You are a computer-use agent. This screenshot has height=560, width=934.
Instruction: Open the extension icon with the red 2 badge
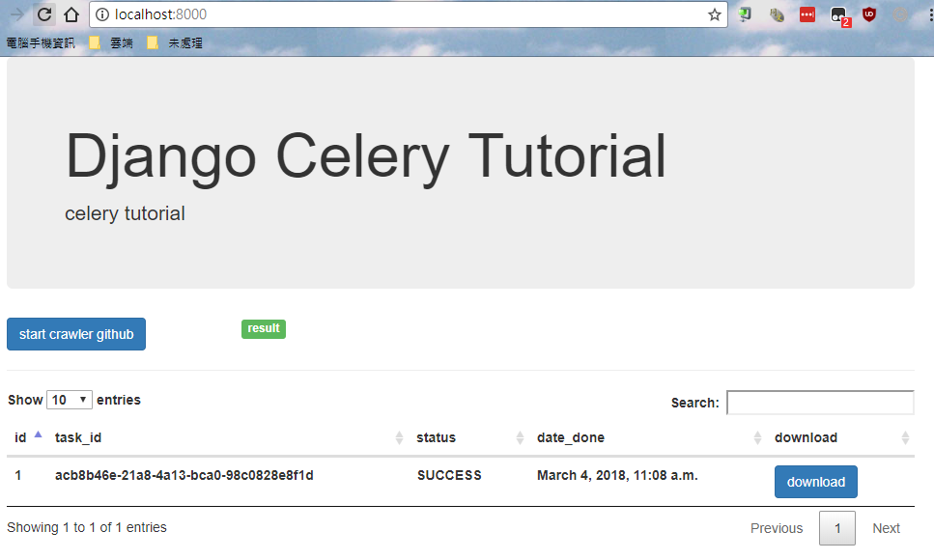(840, 16)
